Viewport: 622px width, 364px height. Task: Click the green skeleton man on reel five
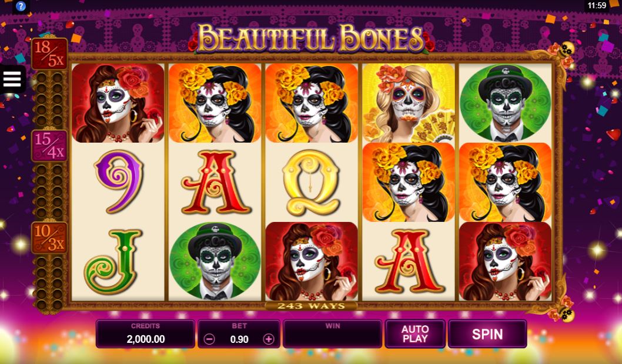pyautogui.click(x=506, y=103)
